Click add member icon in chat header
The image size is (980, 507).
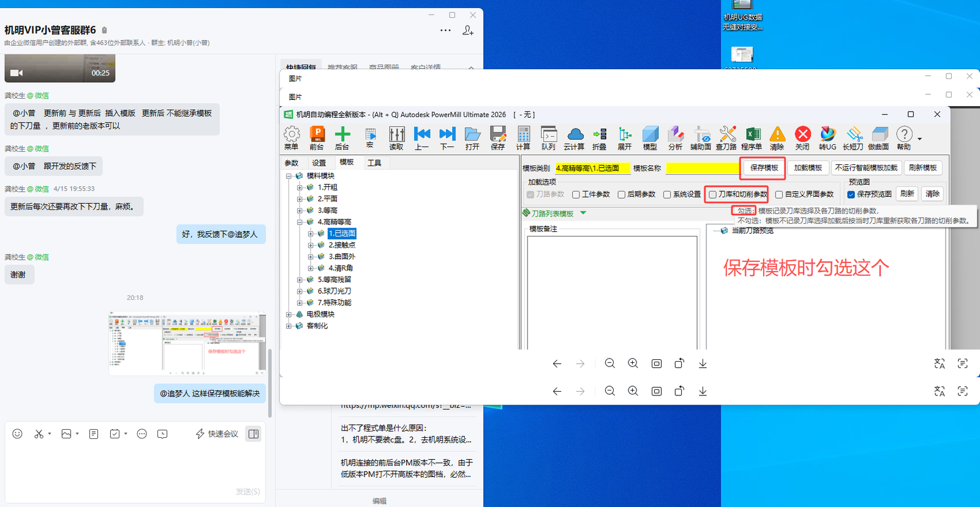(x=468, y=30)
